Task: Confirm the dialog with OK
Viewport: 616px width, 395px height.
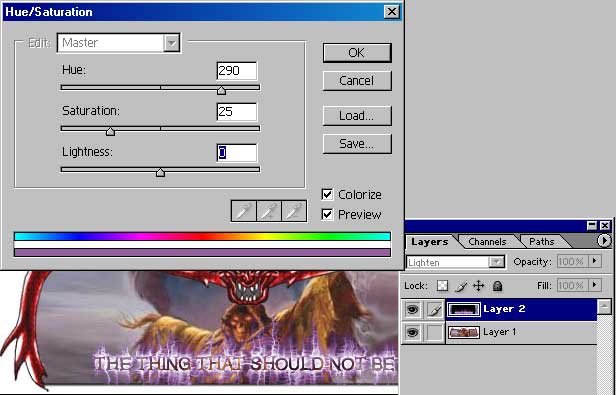Action: (357, 53)
